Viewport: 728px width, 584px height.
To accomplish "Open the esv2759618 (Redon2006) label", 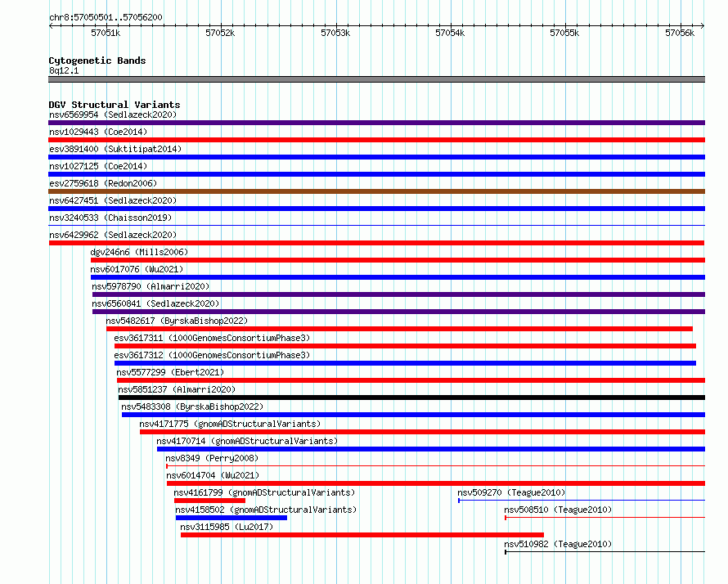I will click(x=103, y=183).
